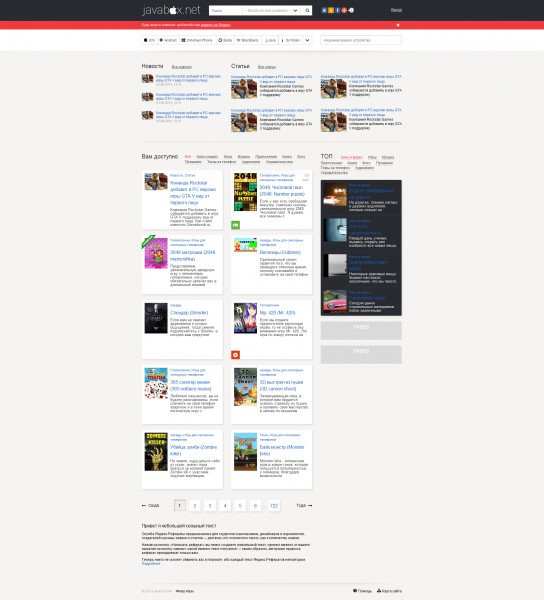Image resolution: width=544 pixels, height=600 pixels.
Task: Go to the previous page with the left arrow
Action: click(x=150, y=505)
